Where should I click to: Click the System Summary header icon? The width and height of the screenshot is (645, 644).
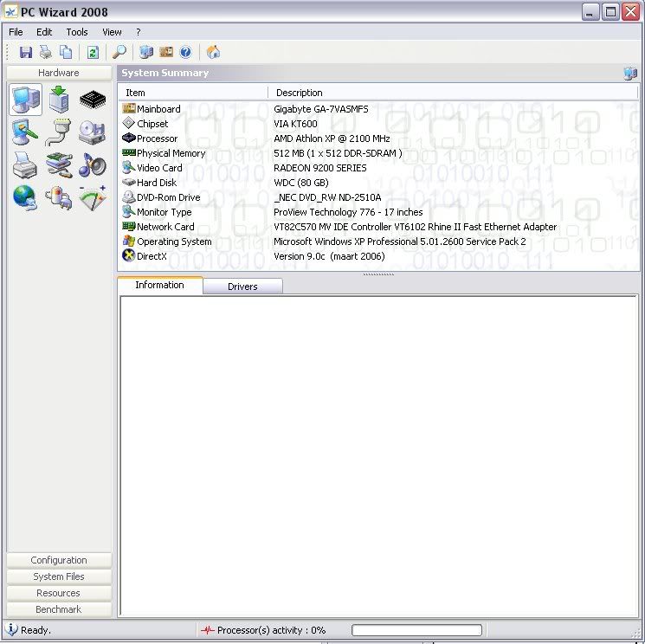coord(629,74)
